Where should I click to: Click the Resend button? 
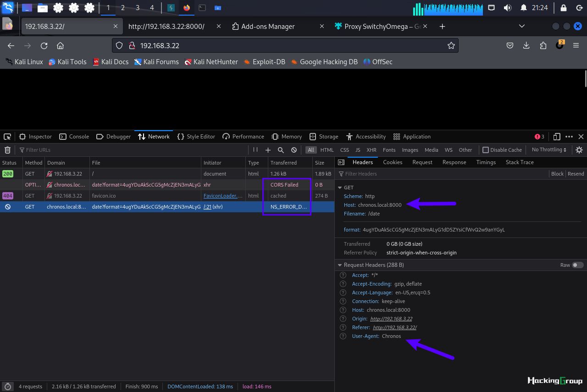coord(576,174)
